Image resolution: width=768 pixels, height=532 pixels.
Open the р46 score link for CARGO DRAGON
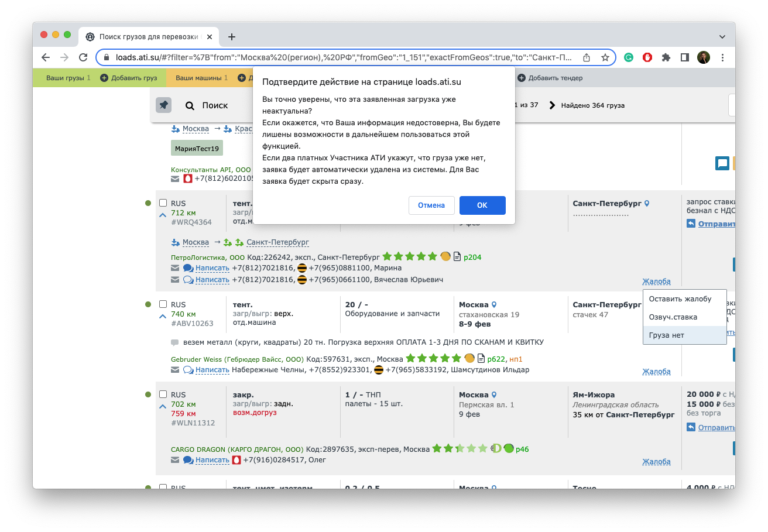[522, 449]
